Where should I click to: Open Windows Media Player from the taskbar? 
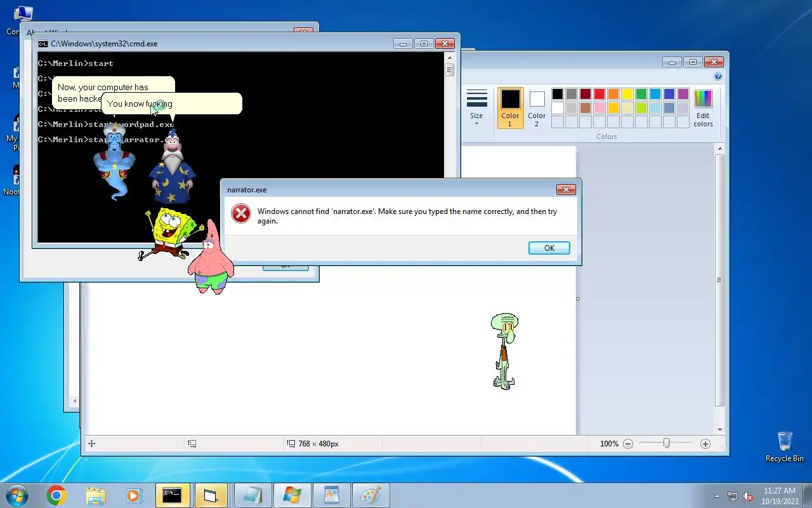pos(134,495)
